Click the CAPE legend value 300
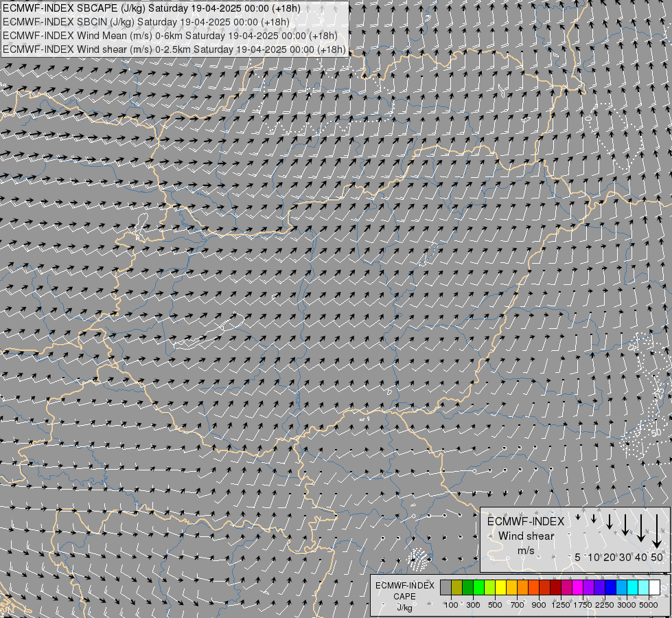This screenshot has height=618, width=672. pos(473,605)
